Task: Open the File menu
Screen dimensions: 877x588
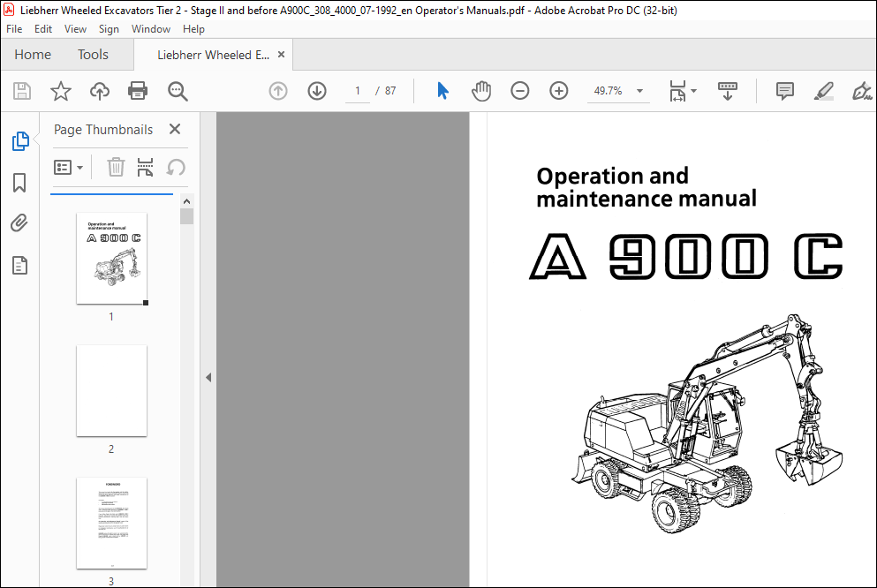Action: pos(14,29)
